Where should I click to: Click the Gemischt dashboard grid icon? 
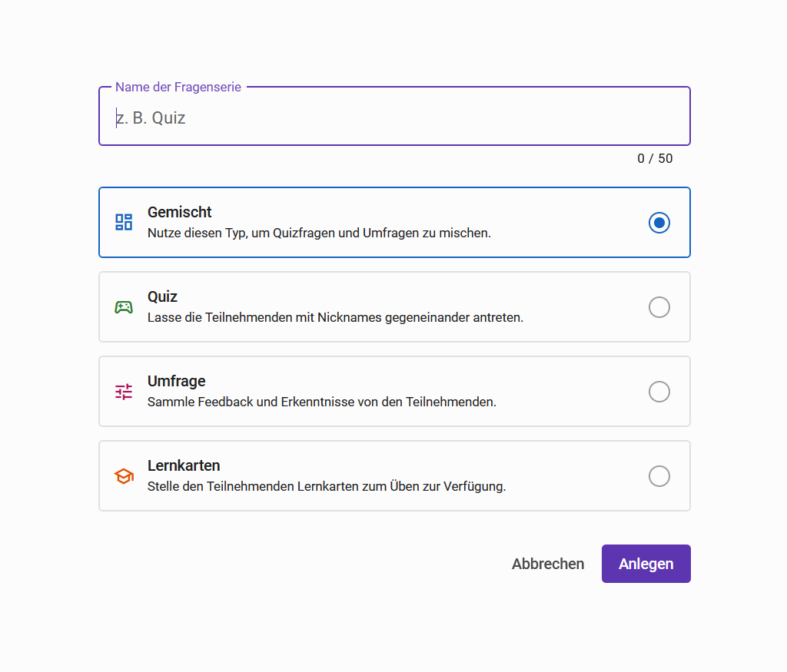[124, 223]
